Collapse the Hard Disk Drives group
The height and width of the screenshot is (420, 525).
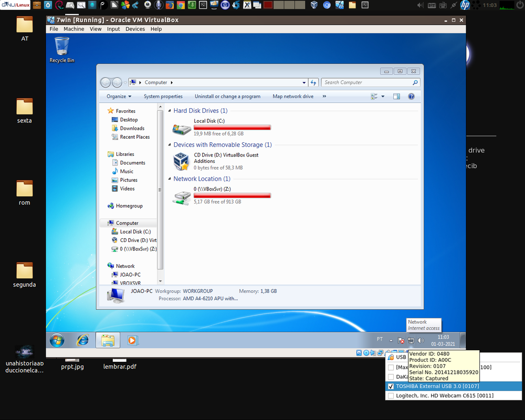[x=170, y=111]
